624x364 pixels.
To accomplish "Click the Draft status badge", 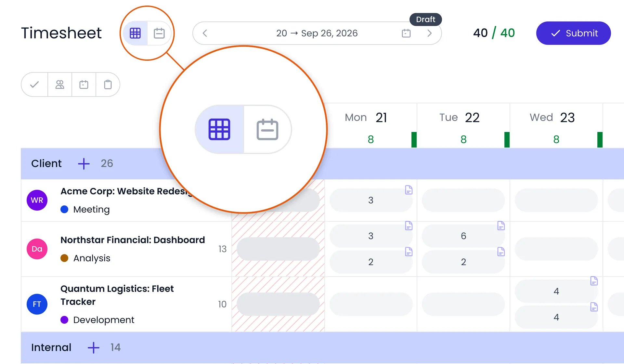I will (425, 19).
